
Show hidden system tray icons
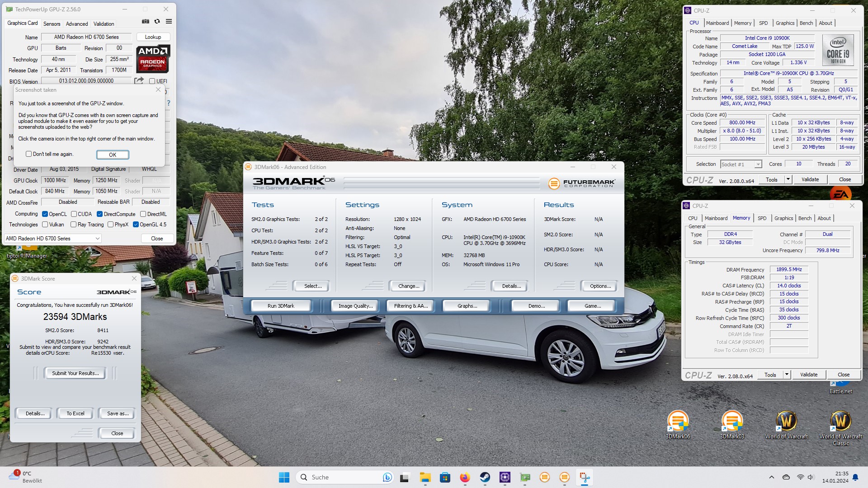coord(771,477)
